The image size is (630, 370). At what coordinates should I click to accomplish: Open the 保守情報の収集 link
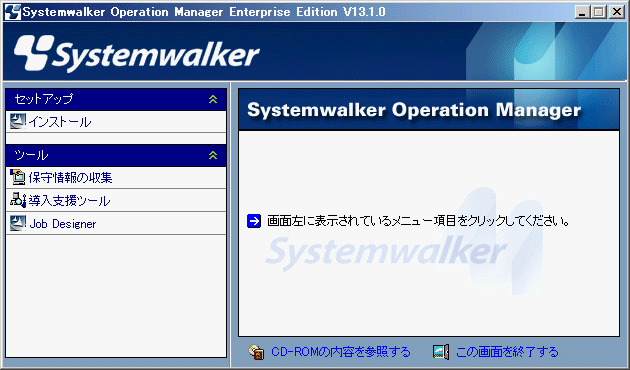click(x=70, y=178)
